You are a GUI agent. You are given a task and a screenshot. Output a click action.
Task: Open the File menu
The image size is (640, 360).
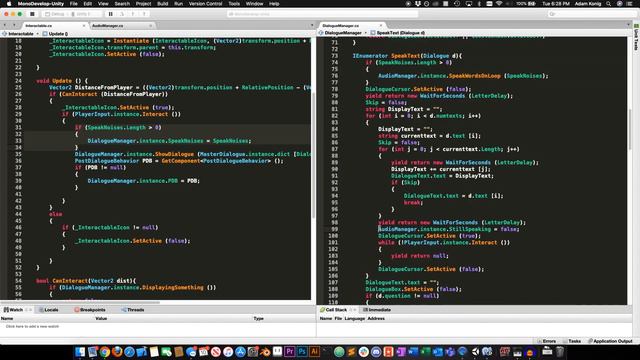point(73,4)
